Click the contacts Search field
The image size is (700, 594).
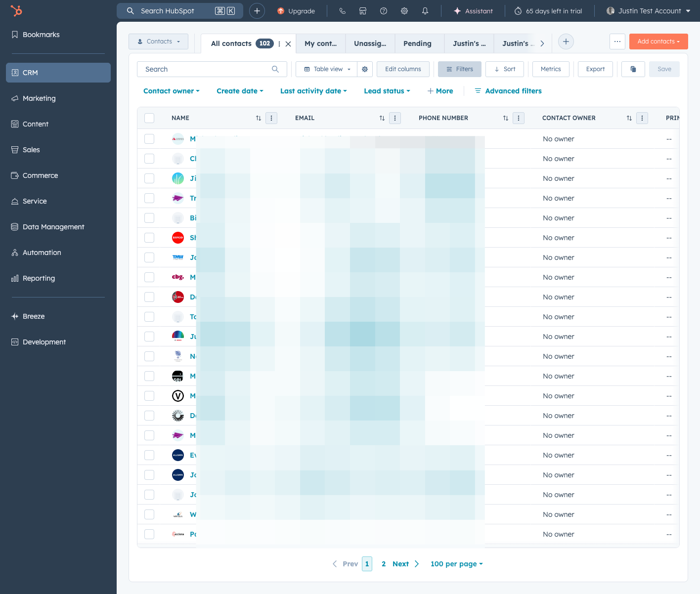click(x=212, y=69)
